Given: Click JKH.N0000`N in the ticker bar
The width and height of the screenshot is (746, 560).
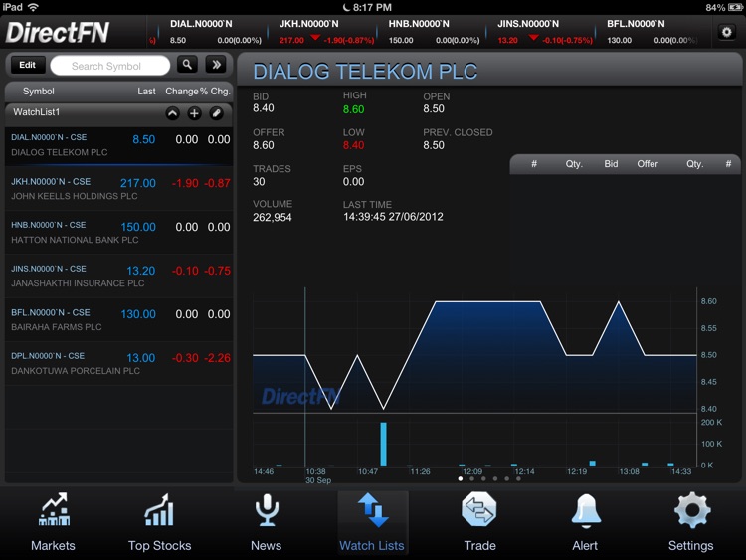Looking at the screenshot, I should pos(308,24).
